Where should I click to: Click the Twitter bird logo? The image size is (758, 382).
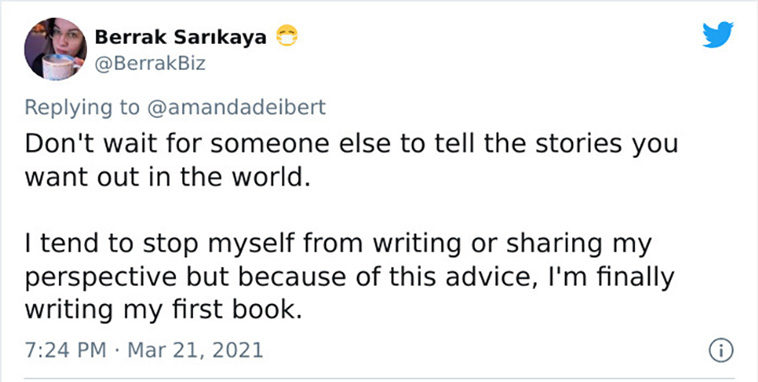717,34
